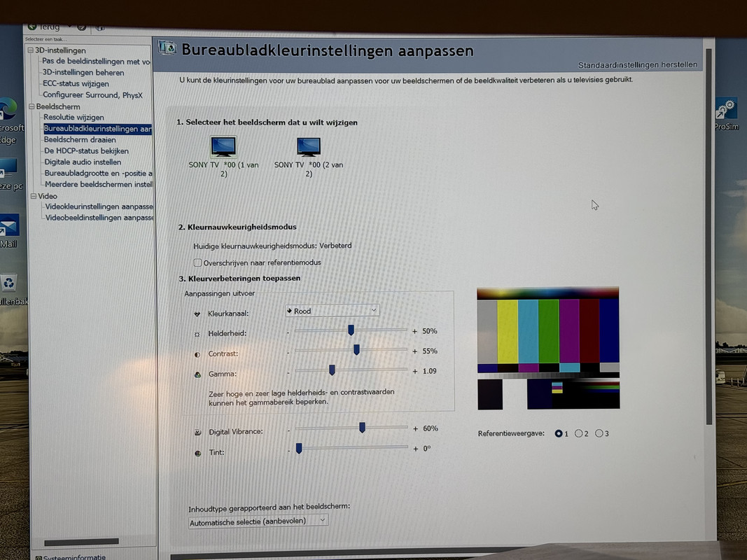Open Digitale audio instellen

[x=83, y=162]
